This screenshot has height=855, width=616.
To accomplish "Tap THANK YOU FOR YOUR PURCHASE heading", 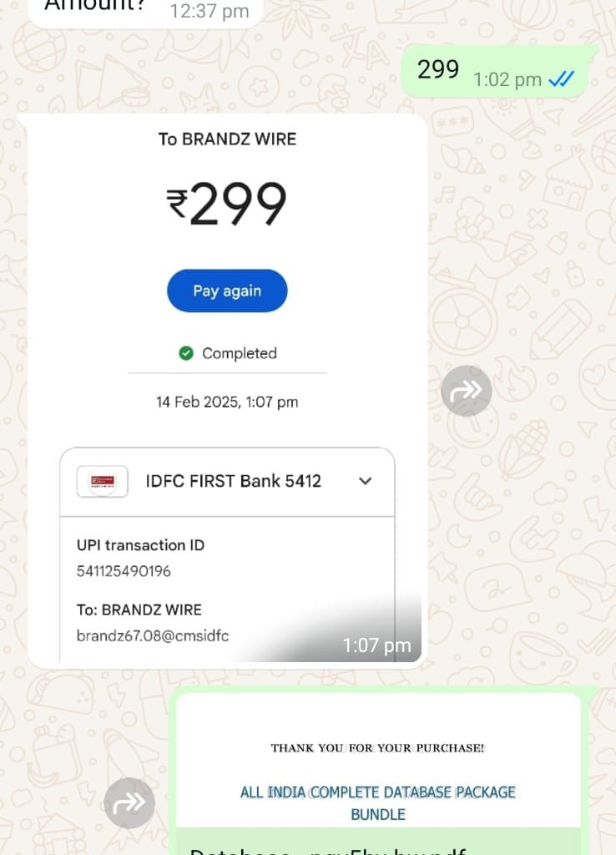I will click(x=378, y=747).
